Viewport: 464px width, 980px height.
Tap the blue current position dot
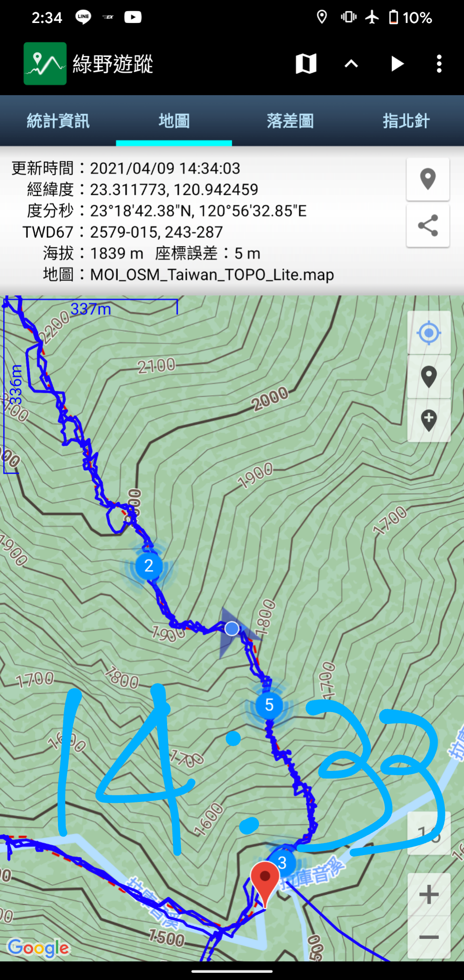point(232,628)
